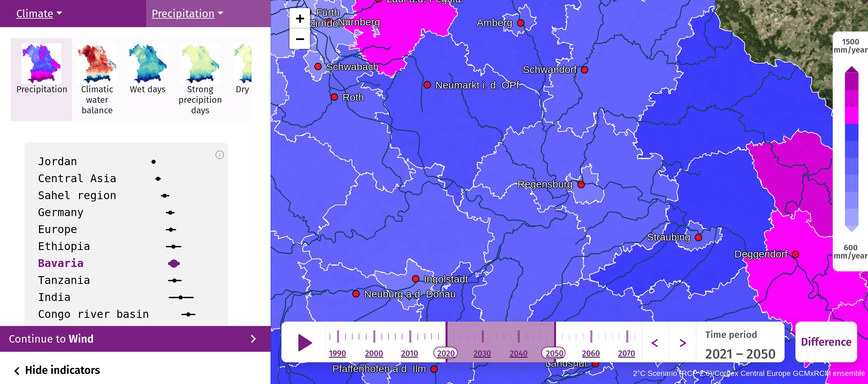
Task: Zoom in on the map
Action: 300,19
